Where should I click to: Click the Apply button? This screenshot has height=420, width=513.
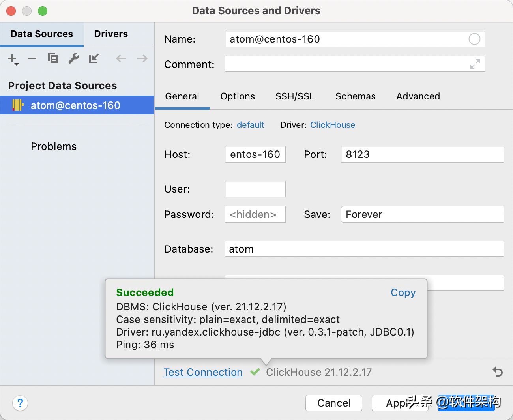tap(400, 403)
